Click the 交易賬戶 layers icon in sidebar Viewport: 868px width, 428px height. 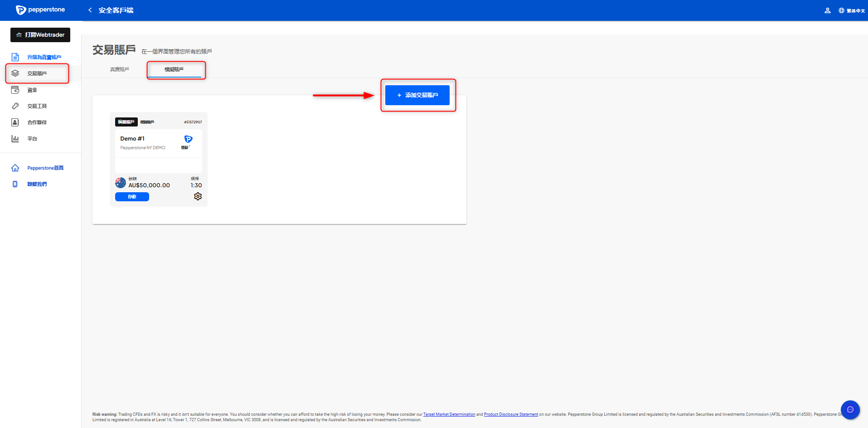click(15, 73)
